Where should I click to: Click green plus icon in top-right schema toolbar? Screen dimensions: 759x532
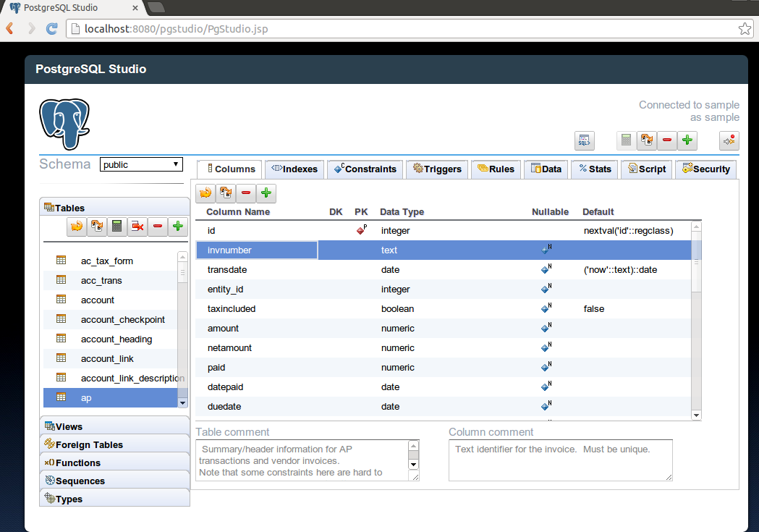(x=687, y=140)
